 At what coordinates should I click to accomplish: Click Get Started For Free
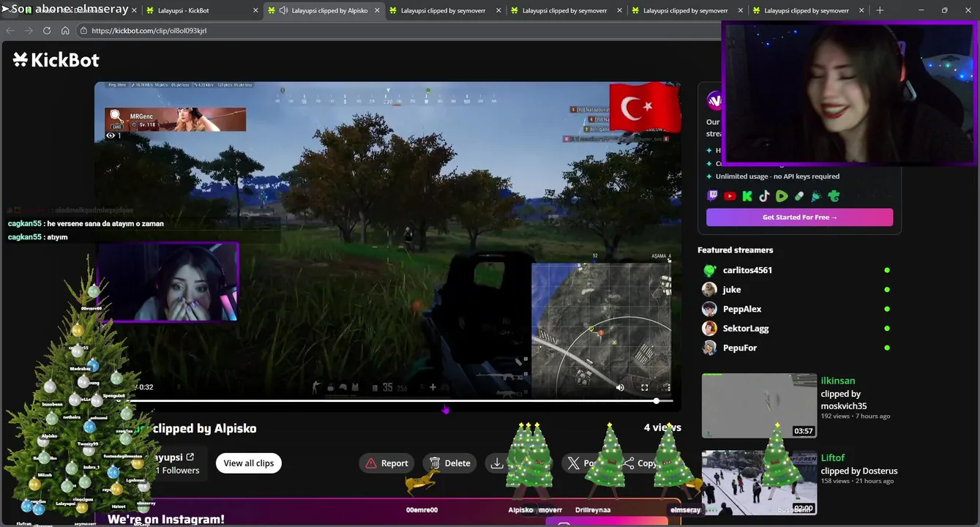(799, 217)
